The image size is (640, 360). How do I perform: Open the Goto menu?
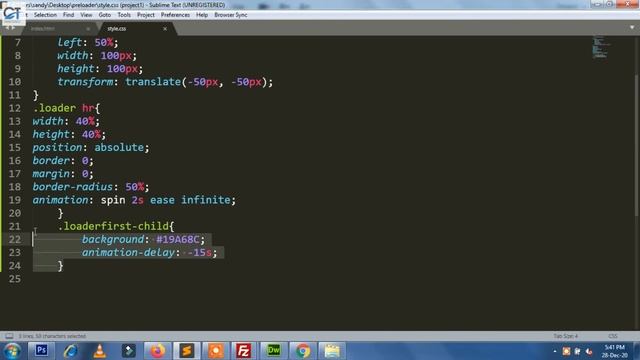[x=104, y=15]
